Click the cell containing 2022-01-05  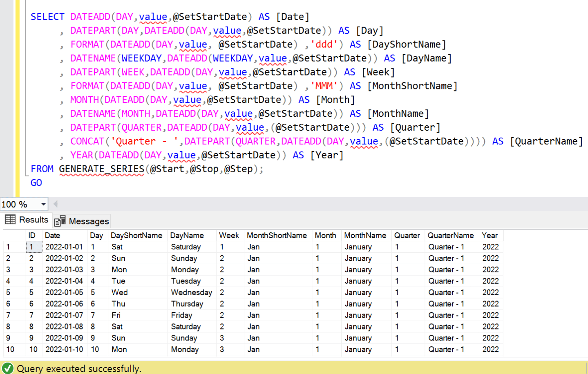[64, 292]
